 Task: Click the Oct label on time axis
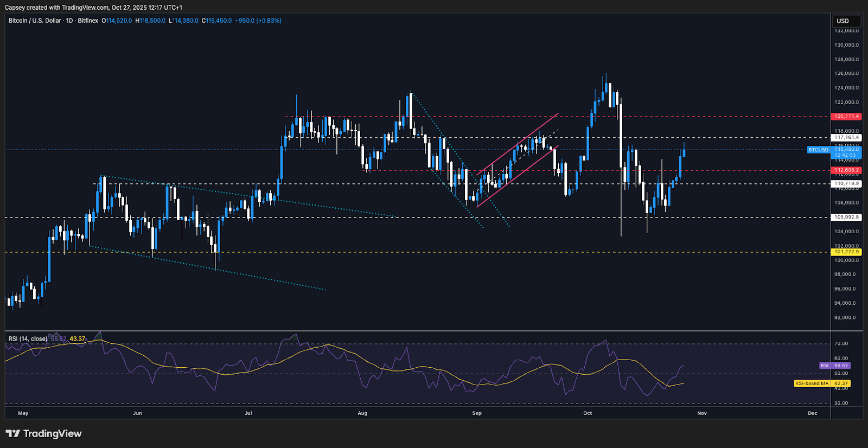coord(588,413)
